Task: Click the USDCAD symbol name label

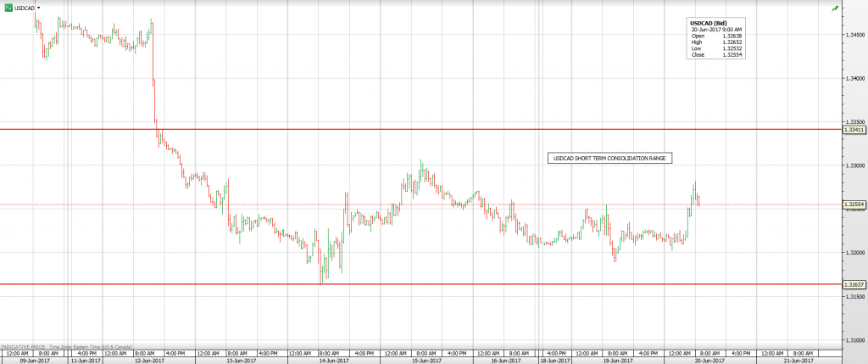Action: coord(25,7)
